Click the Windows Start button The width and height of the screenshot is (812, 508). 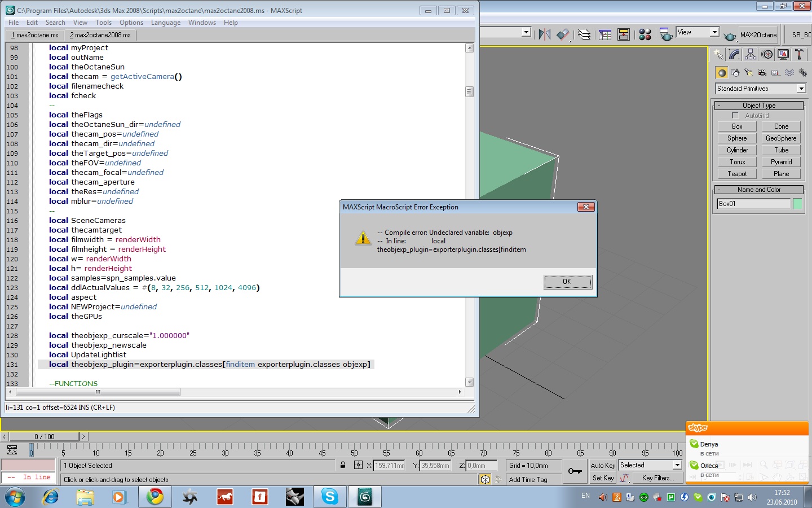(15, 497)
